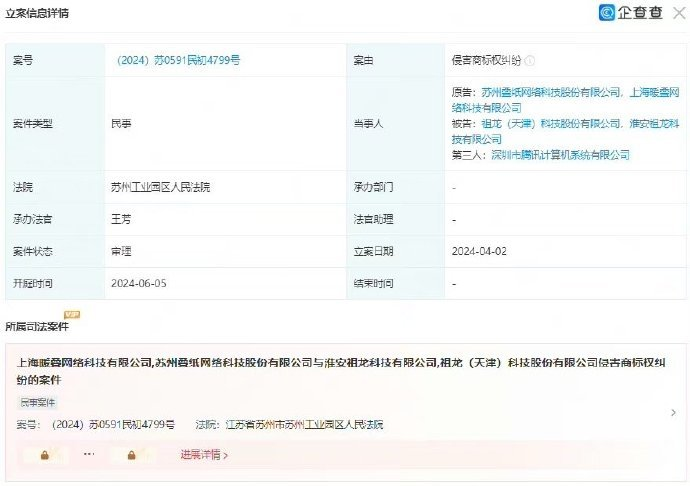The image size is (690, 486).
Task: Select the judicial case title text
Action: point(341,371)
